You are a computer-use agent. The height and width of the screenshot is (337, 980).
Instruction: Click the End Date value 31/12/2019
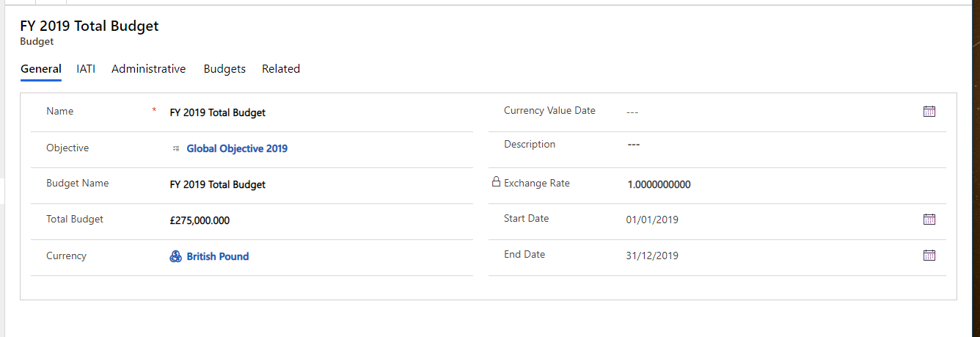click(652, 256)
